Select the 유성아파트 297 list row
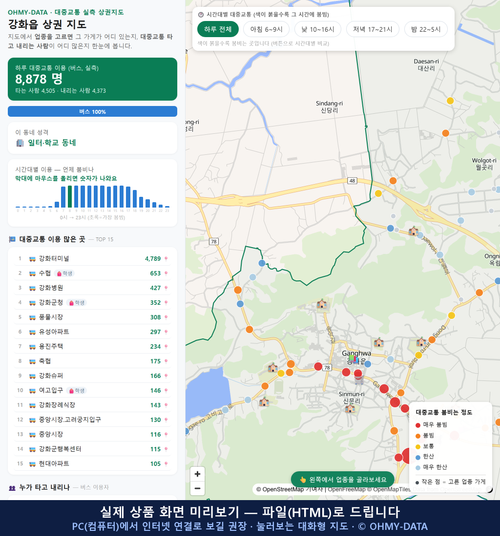The width and height of the screenshot is (500, 536). pos(92,332)
